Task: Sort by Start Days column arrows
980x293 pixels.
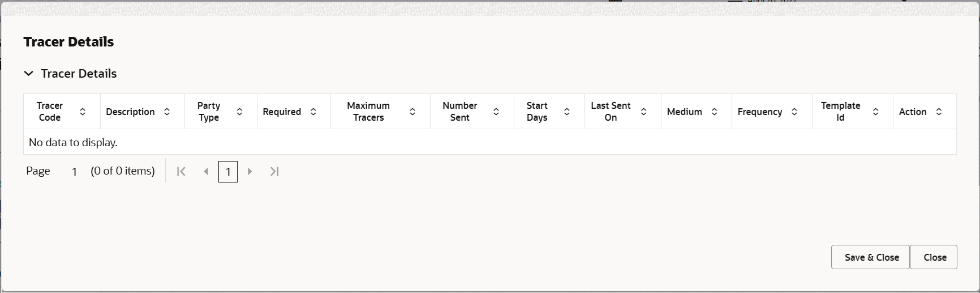Action: tap(567, 112)
